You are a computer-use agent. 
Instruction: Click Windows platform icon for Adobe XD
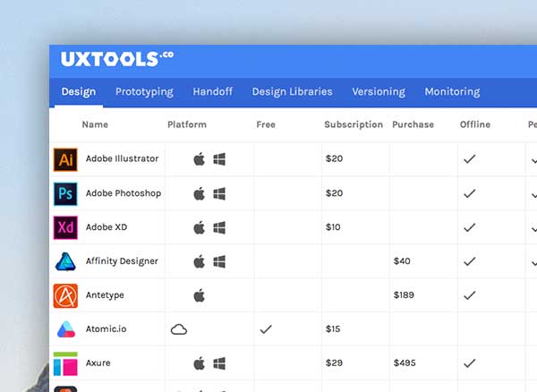[219, 227]
